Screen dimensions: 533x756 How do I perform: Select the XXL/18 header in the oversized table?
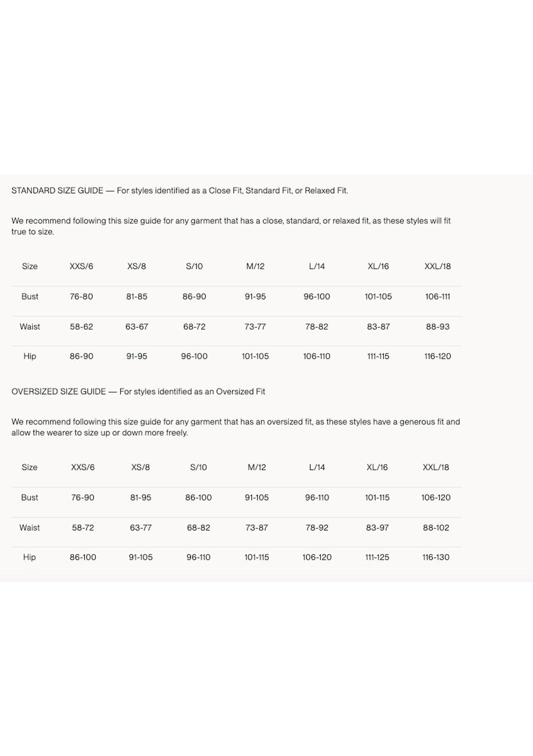(x=436, y=467)
